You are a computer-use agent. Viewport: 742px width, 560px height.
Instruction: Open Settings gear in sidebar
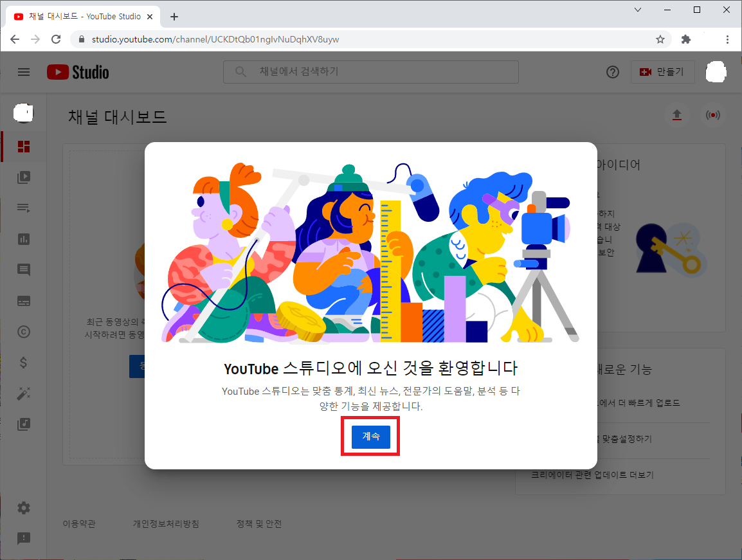pyautogui.click(x=24, y=508)
